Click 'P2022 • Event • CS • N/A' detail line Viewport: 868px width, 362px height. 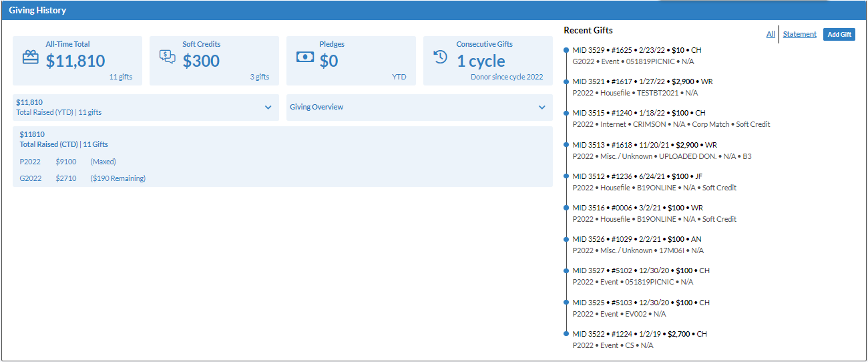click(612, 345)
